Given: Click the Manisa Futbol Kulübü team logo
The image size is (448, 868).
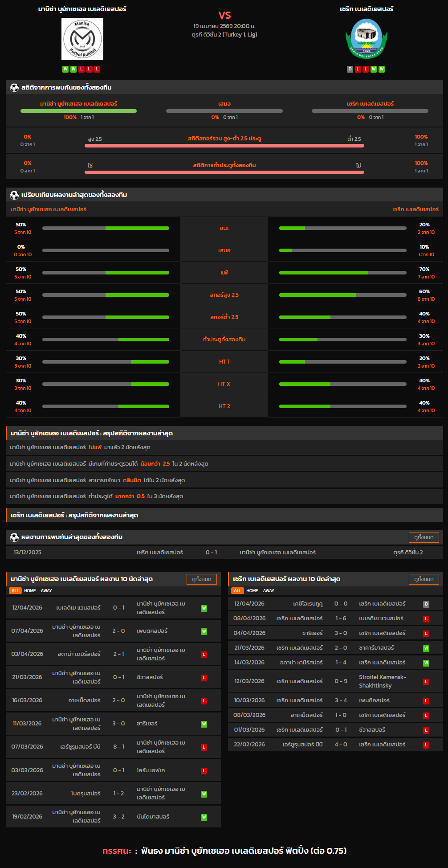Looking at the screenshot, I should click(x=82, y=39).
